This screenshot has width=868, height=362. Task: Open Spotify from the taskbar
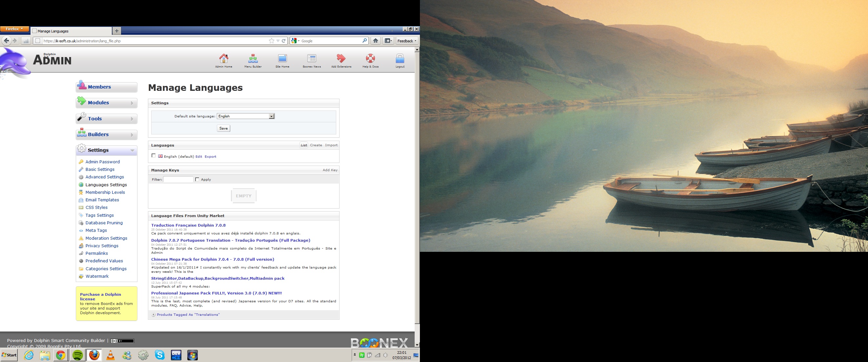point(78,355)
